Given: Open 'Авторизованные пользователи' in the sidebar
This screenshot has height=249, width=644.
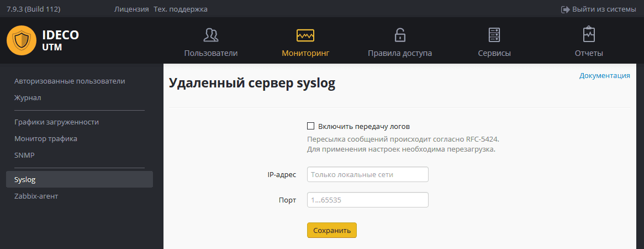Looking at the screenshot, I should pos(70,81).
